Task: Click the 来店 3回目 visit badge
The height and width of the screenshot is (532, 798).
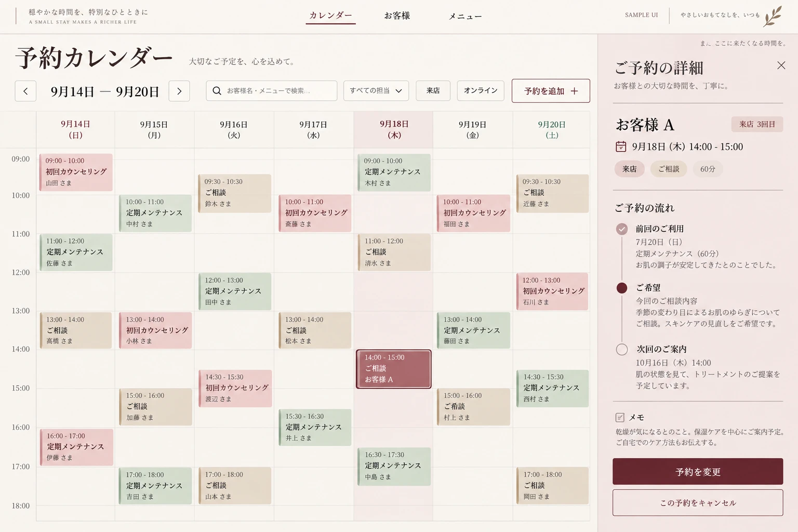Action: [x=757, y=124]
